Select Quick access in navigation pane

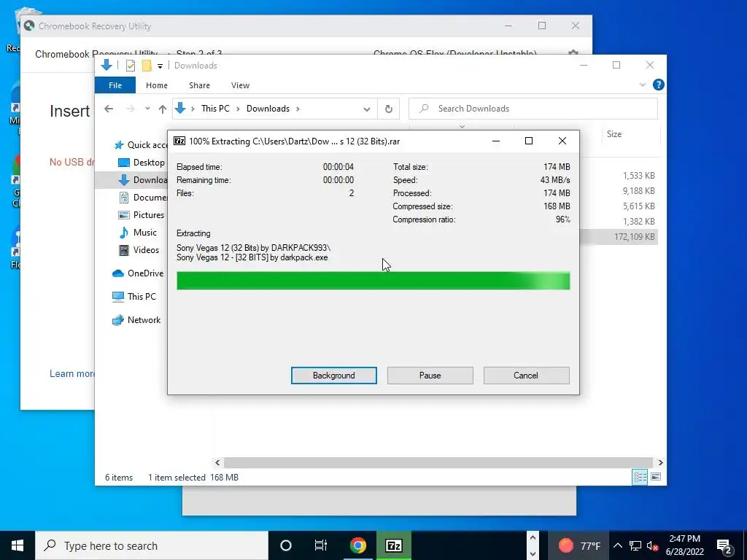coord(141,145)
